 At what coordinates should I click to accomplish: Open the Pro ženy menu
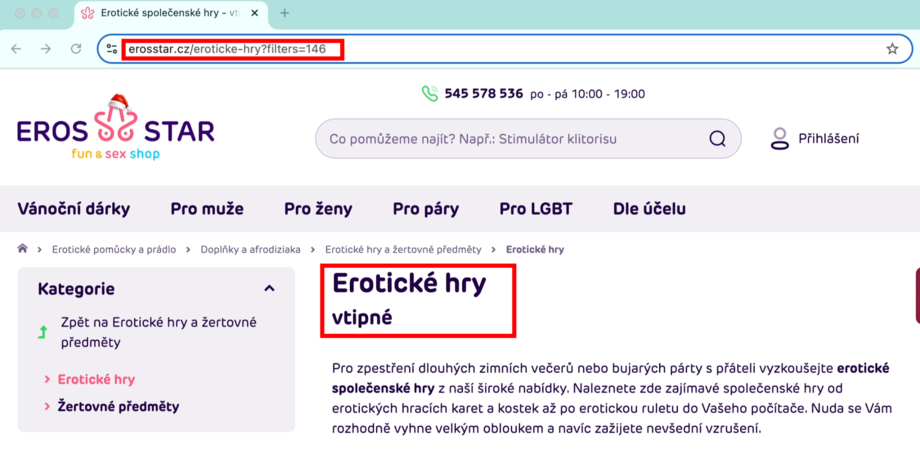coord(318,209)
